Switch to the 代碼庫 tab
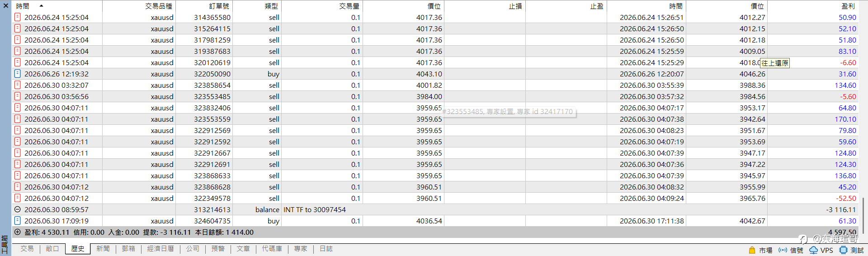This screenshot has width=868, height=256. (272, 249)
